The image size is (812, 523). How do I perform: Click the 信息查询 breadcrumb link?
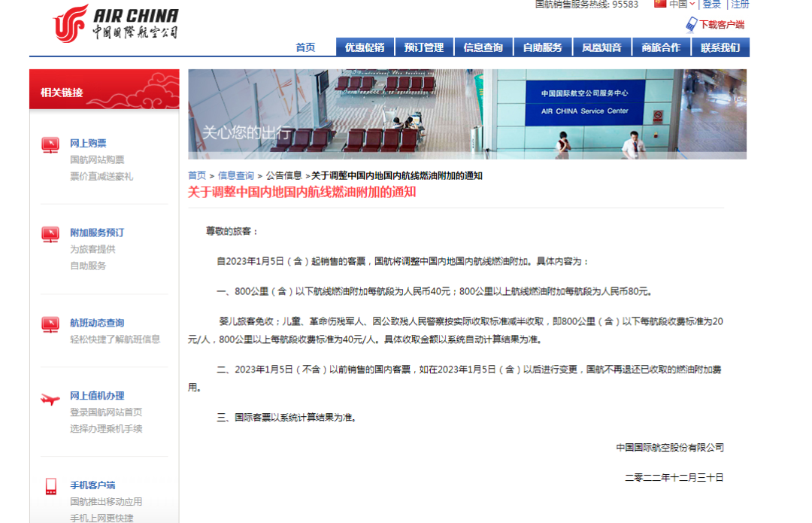(x=235, y=176)
